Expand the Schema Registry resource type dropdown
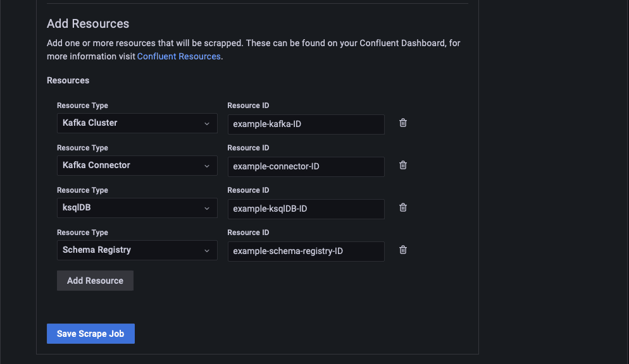Viewport: 629px width, 364px height. coord(137,251)
